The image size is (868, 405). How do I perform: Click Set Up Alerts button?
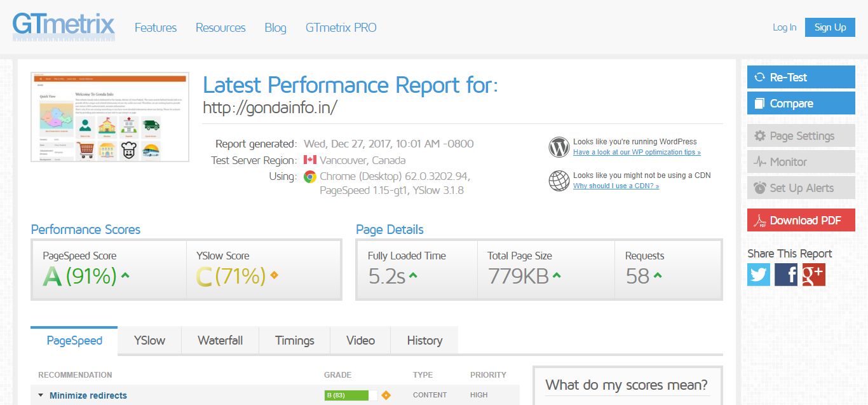coord(801,188)
